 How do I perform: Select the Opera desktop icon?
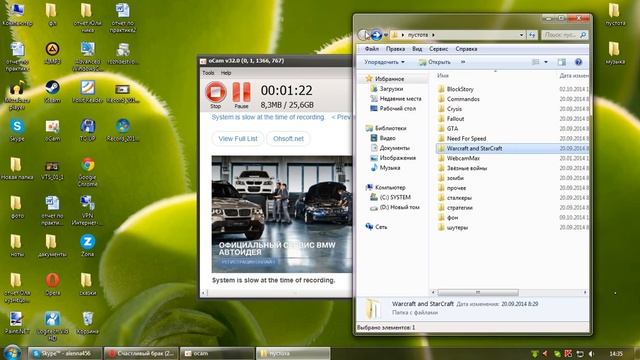(x=52, y=284)
